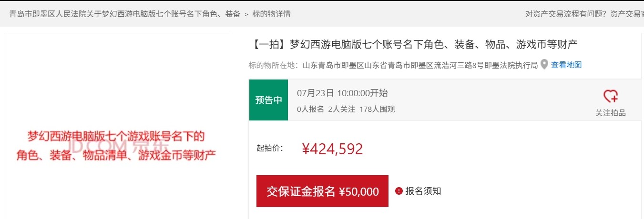Click the 交保证金报名 ¥50,000 button

pos(322,191)
